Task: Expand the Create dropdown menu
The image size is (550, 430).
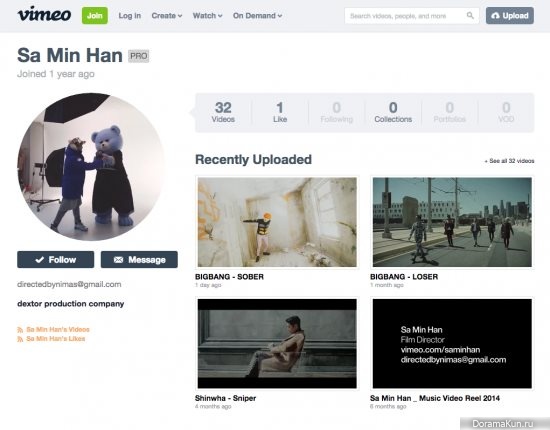Action: pos(167,16)
